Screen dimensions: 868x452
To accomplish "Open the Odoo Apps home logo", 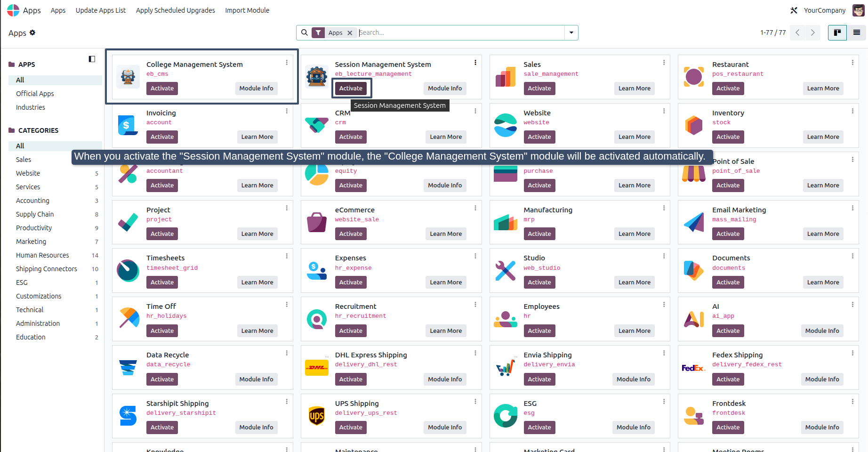I will tap(13, 10).
